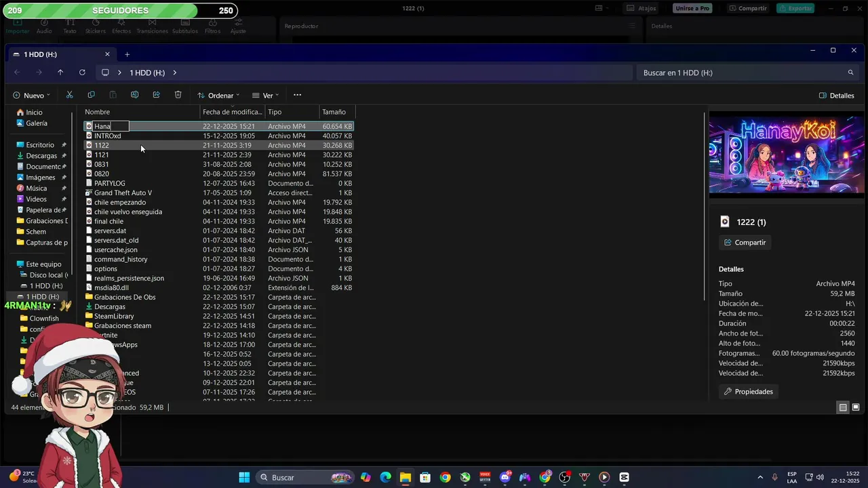Expand chevron after 1 HDD (H:) in breadcrumb
The height and width of the screenshot is (488, 868).
174,73
